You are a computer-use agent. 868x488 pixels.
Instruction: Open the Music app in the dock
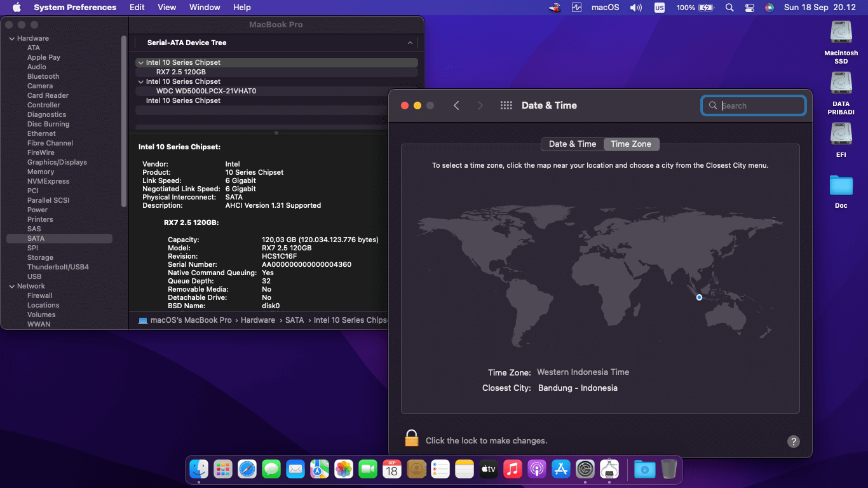coord(513,470)
